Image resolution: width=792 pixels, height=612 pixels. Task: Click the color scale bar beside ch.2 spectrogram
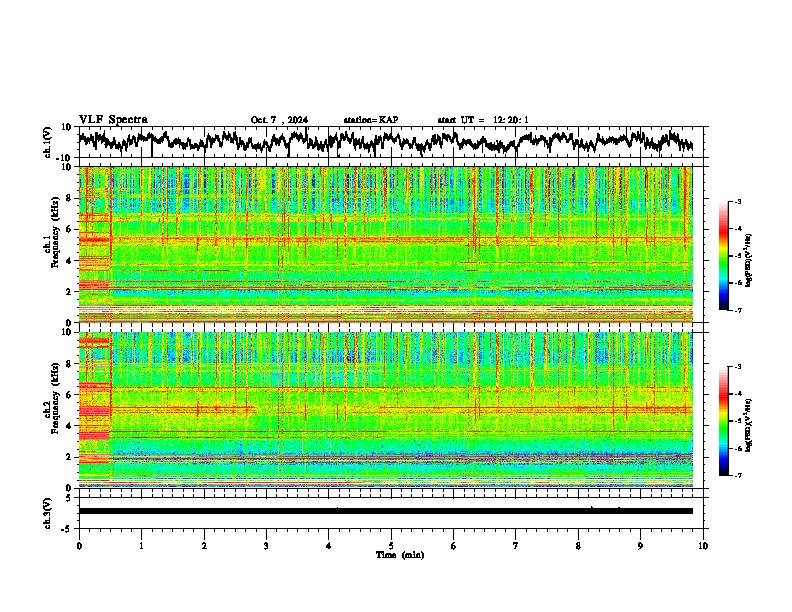[723, 421]
